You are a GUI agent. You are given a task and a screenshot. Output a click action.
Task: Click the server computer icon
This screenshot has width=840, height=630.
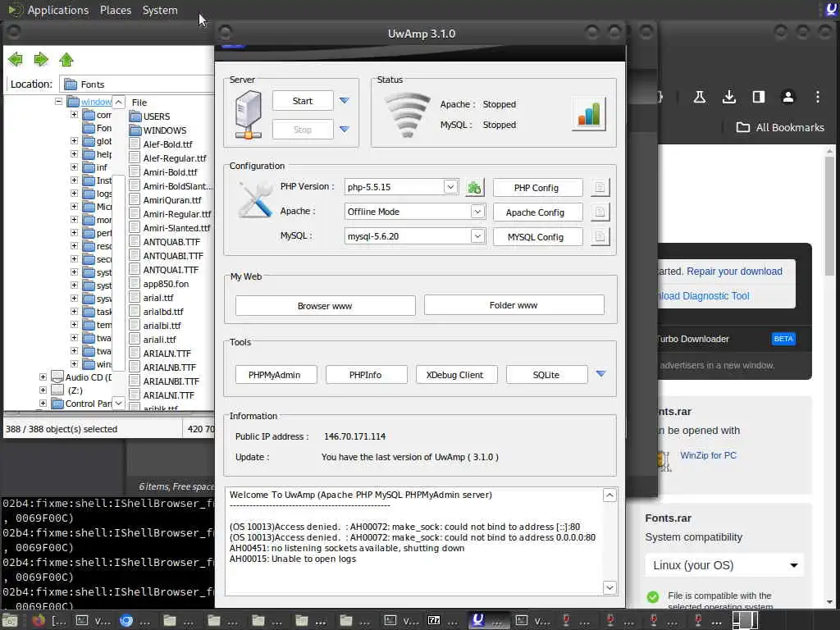point(249,115)
